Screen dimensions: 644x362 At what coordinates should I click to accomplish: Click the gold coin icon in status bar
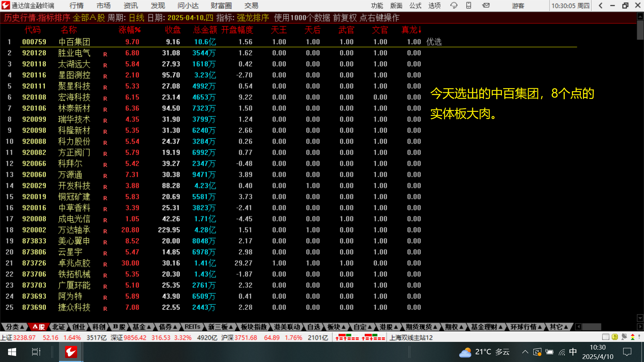click(x=615, y=337)
